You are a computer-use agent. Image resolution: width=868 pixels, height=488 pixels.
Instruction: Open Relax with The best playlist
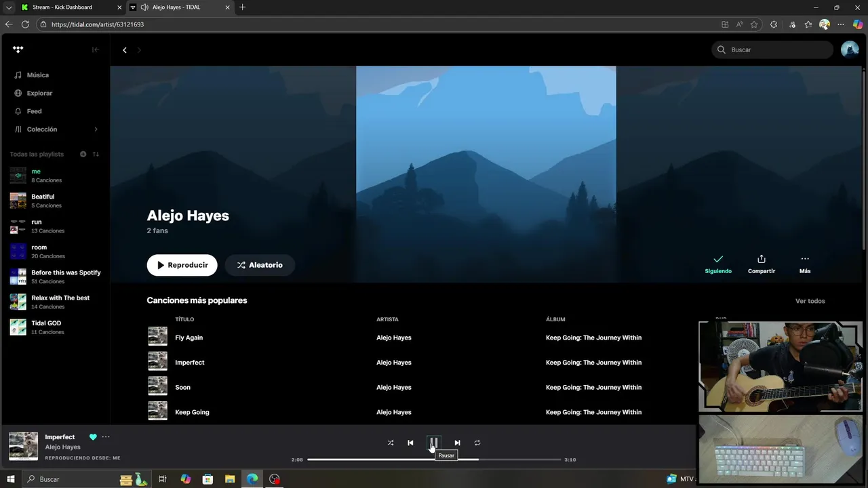[54, 302]
